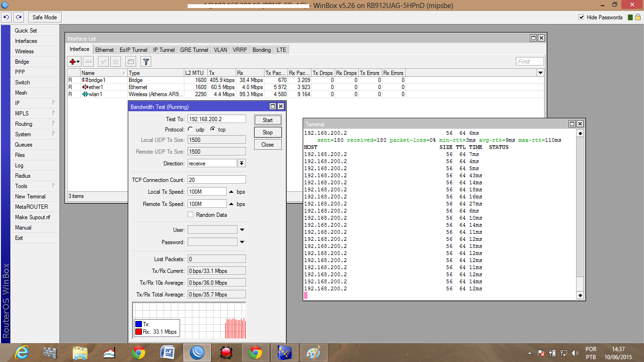Click the red Rx legend swatch
This screenshot has width=644, height=362.
[139, 332]
